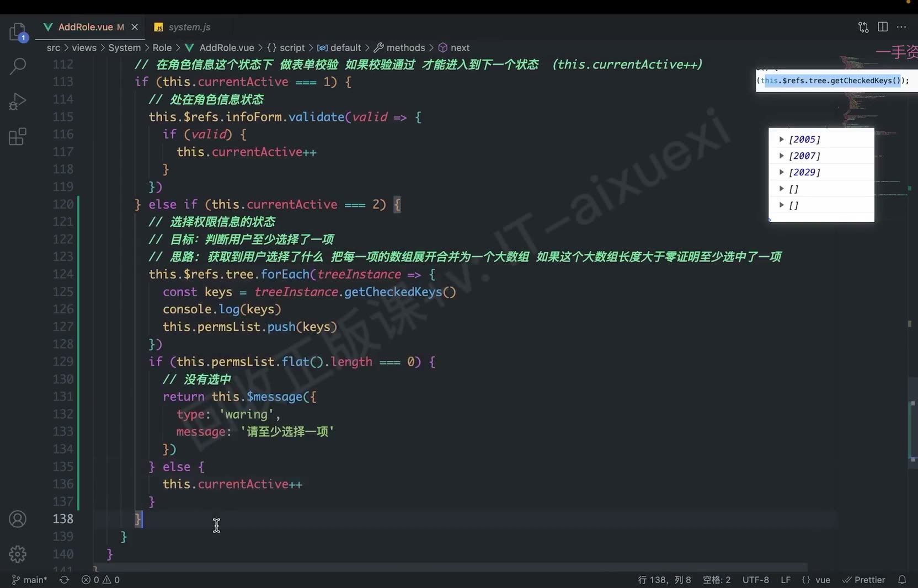The width and height of the screenshot is (918, 588).
Task: Click line number 129 in the gutter
Action: 63,362
